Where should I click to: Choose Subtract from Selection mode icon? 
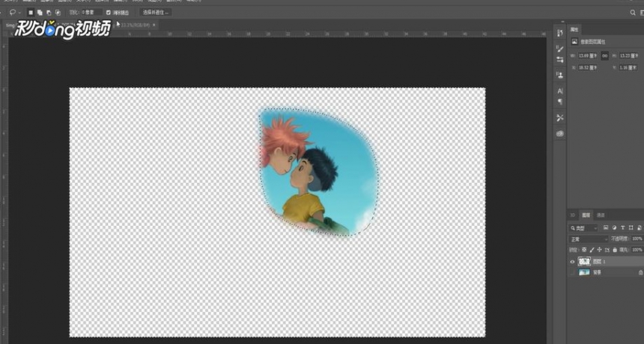[49, 13]
